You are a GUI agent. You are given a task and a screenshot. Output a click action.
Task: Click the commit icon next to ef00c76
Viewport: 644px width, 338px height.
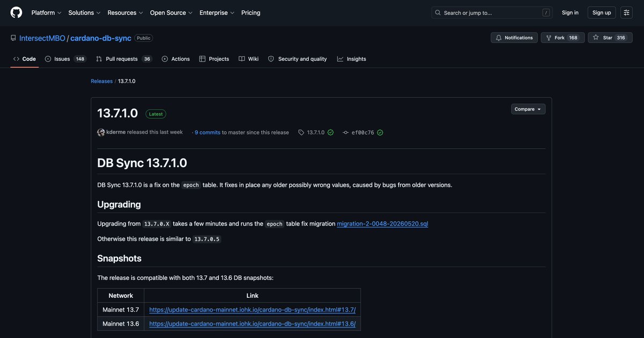346,132
